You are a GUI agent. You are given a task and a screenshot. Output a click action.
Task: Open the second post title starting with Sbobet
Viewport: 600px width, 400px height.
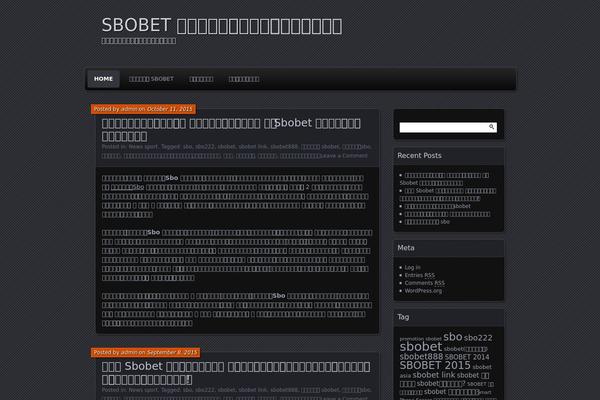(x=236, y=373)
